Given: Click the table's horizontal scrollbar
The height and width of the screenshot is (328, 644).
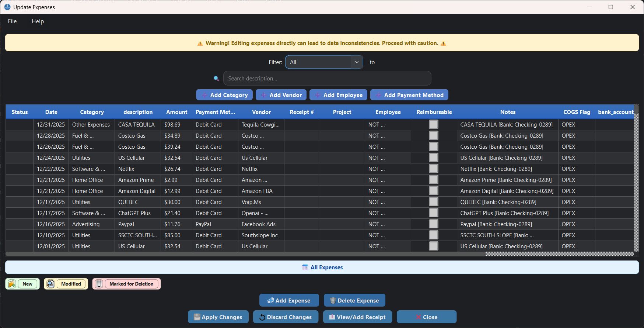Looking at the screenshot, I should (245, 254).
